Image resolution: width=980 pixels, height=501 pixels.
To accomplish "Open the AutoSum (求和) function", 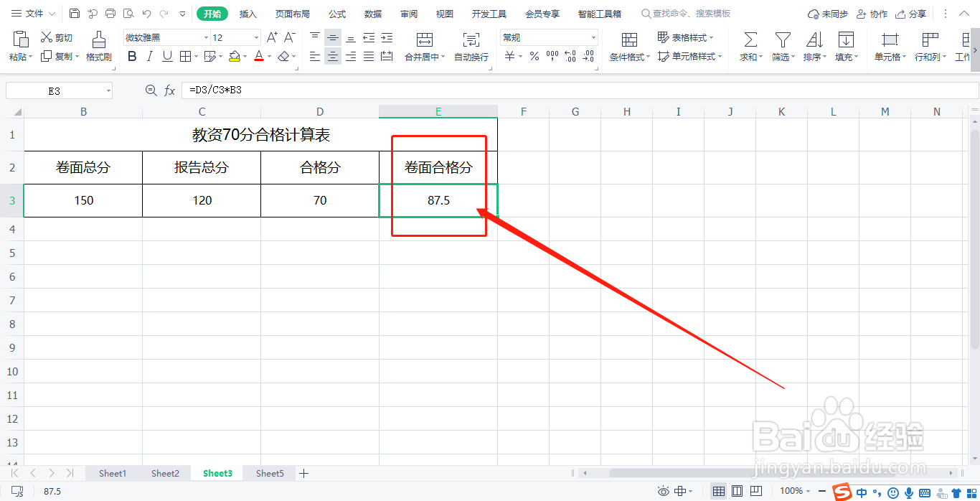I will pyautogui.click(x=748, y=45).
